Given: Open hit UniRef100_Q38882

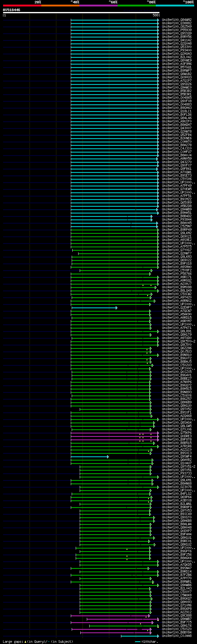Looking at the screenshot, I should coord(177,23).
